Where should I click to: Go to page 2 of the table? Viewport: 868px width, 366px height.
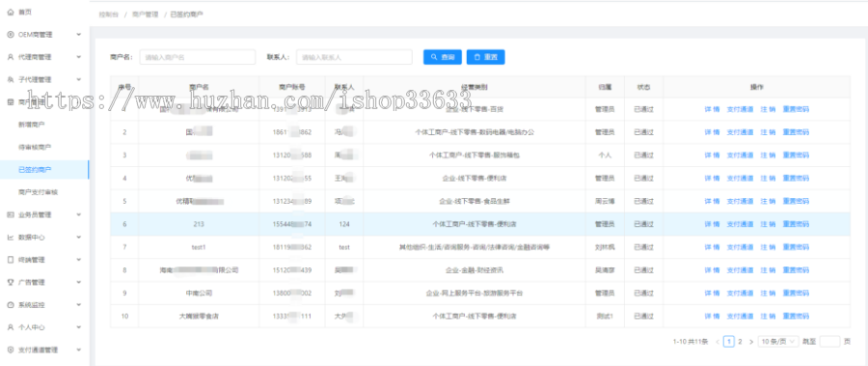[740, 342]
